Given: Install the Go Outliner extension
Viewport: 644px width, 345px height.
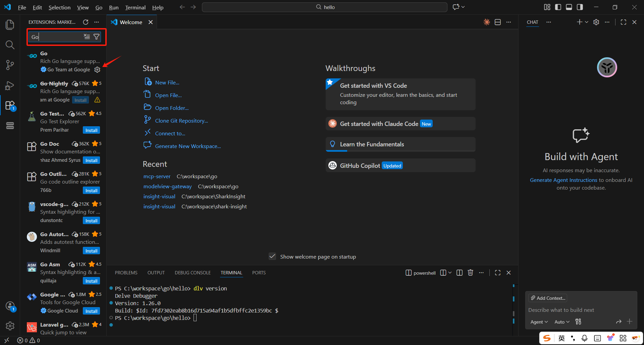Looking at the screenshot, I should [91, 191].
